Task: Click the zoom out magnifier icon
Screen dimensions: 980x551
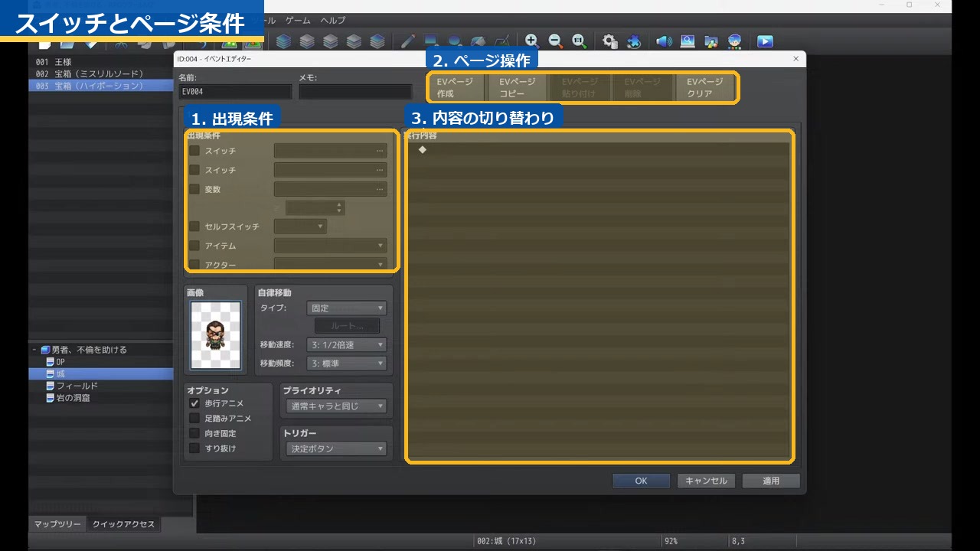Action: (556, 41)
